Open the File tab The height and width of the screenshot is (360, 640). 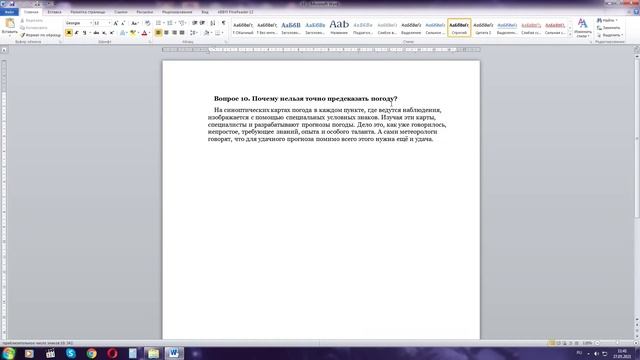pos(9,12)
